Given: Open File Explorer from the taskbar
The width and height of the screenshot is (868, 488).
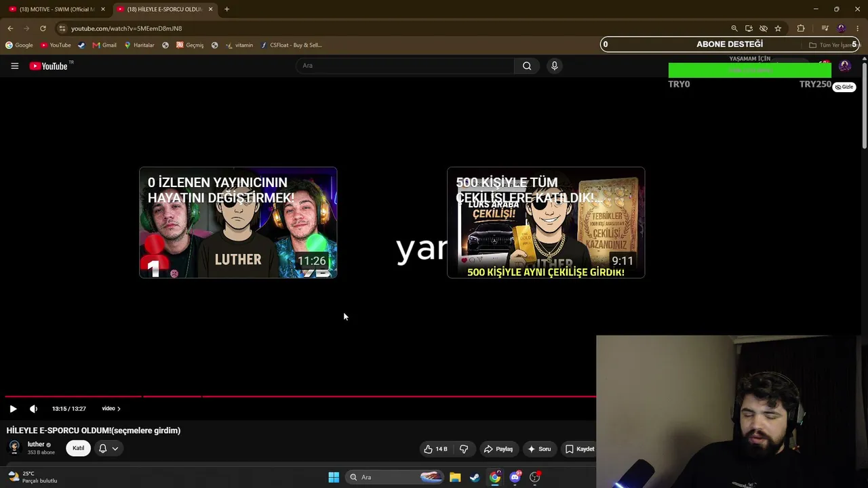Looking at the screenshot, I should (455, 477).
